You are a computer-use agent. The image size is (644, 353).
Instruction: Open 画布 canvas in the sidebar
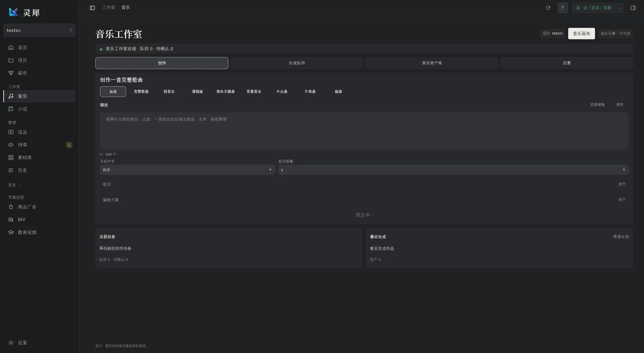[39, 73]
